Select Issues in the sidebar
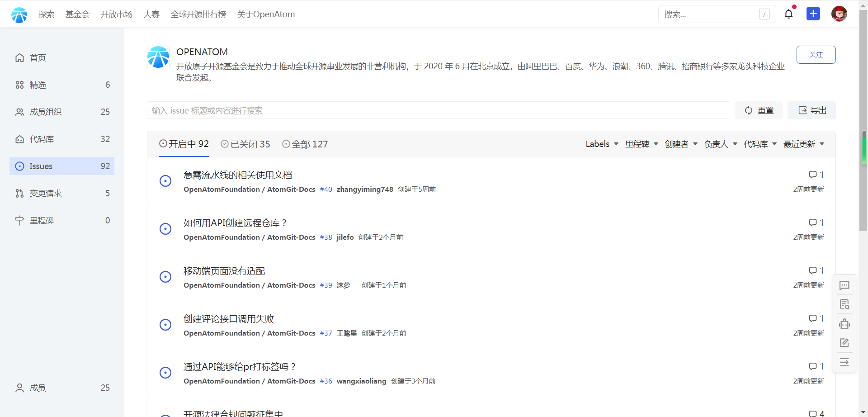 point(62,166)
